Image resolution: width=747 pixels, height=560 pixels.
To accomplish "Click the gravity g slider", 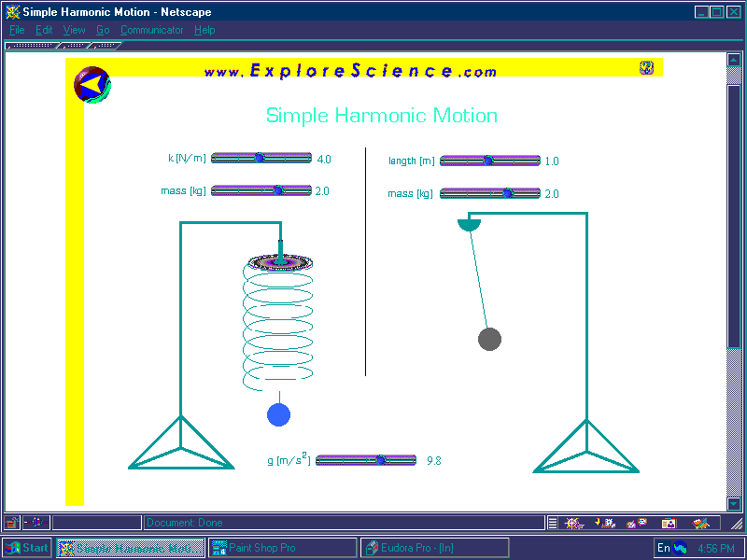I will [366, 460].
